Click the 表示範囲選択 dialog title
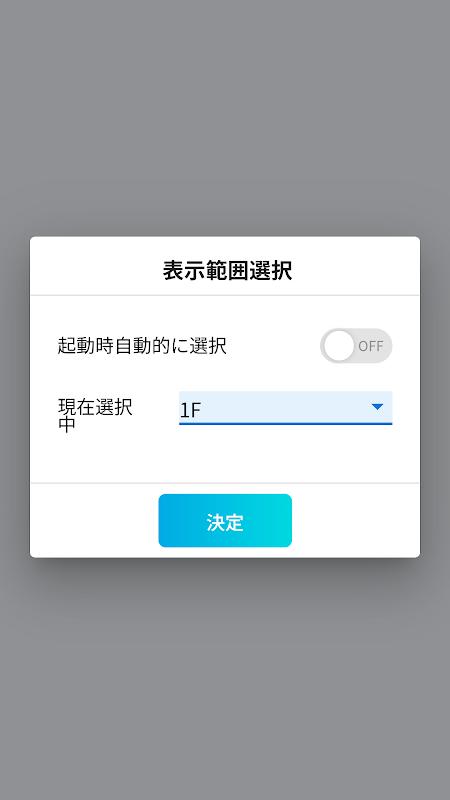Screen dimensions: 450x800 point(228,270)
